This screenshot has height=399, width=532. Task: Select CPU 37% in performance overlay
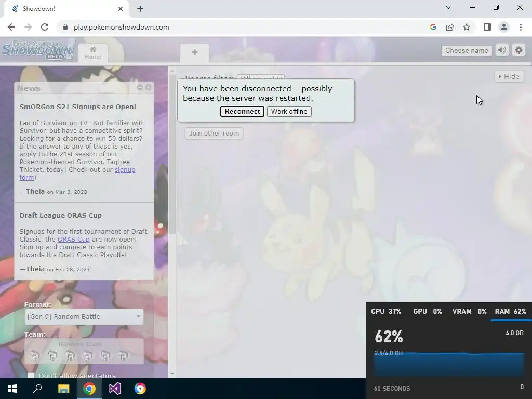pos(386,312)
